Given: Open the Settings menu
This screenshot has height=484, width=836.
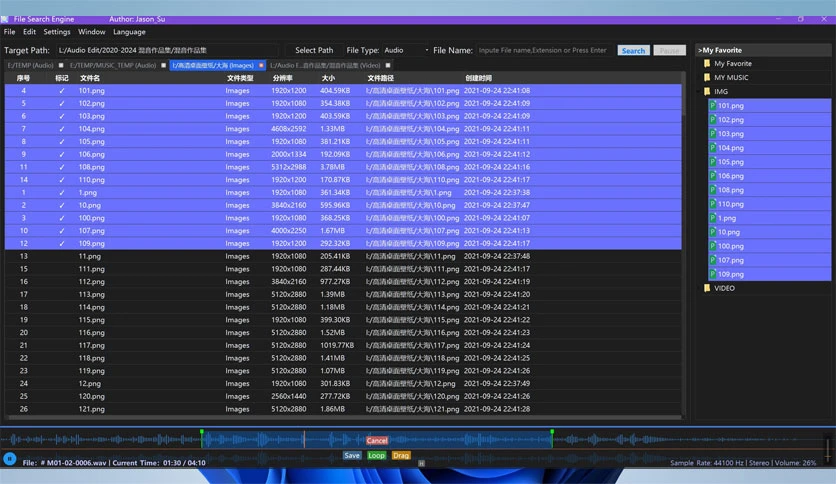Looking at the screenshot, I should tap(57, 32).
